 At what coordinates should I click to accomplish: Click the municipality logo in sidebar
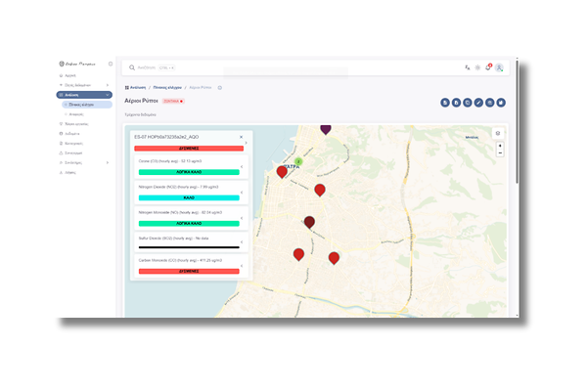(x=77, y=64)
